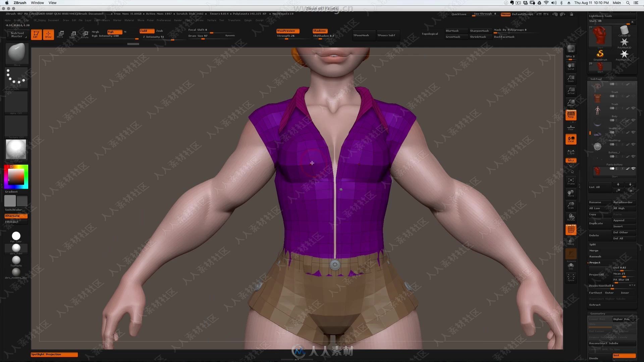644x362 pixels.
Task: Open the Brush menu
Action: (x=17, y=20)
